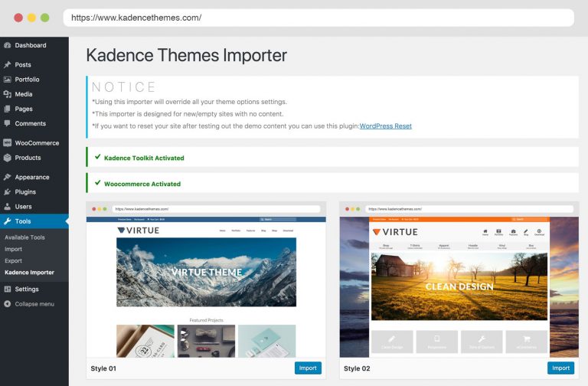Click the Dashboard gauge icon
Screen dimensions: 588x386
tap(7, 45)
